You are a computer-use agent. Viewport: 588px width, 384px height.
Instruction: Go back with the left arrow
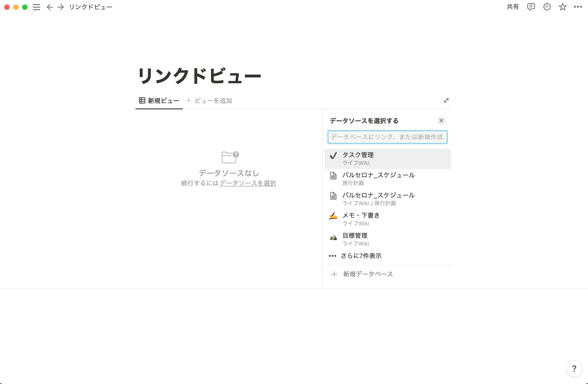[x=50, y=7]
